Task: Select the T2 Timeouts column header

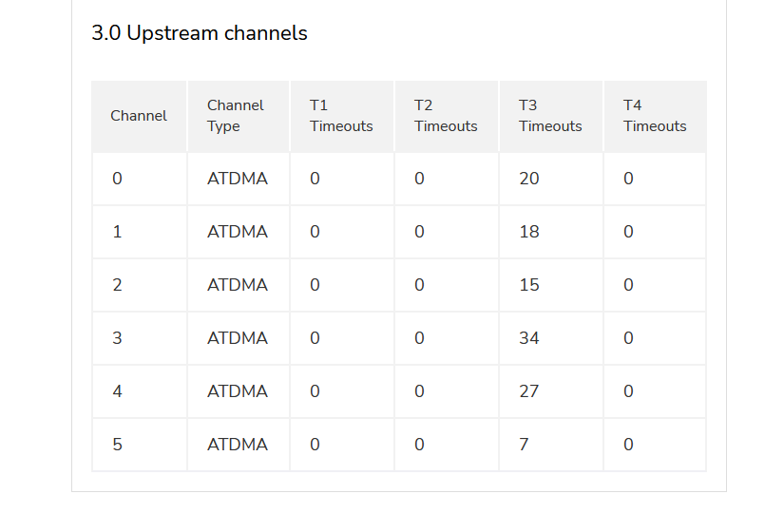Action: tap(446, 116)
